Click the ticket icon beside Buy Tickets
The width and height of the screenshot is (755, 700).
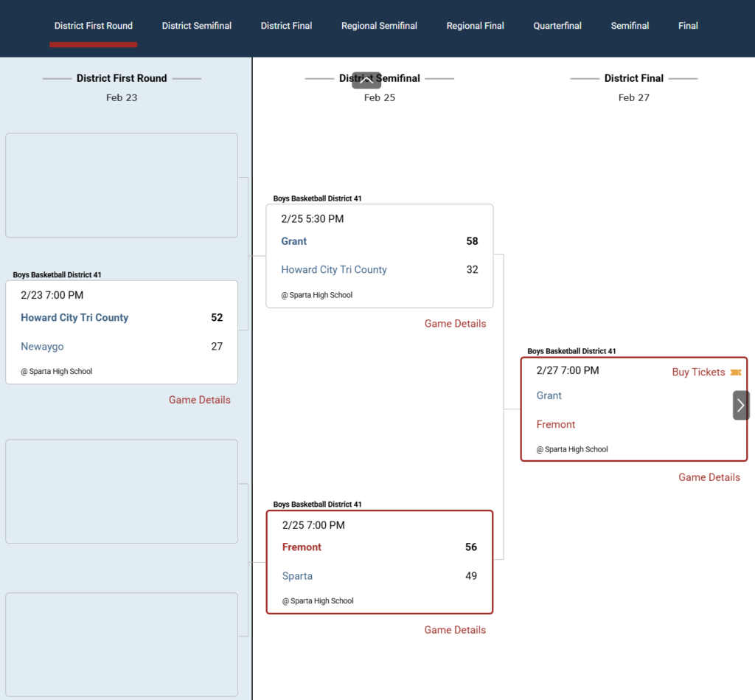[x=735, y=372]
